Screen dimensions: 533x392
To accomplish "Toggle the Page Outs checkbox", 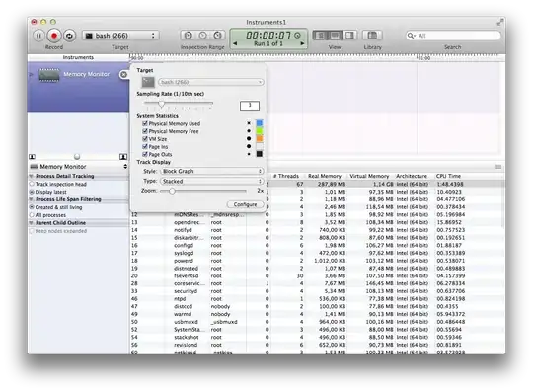I will 145,154.
